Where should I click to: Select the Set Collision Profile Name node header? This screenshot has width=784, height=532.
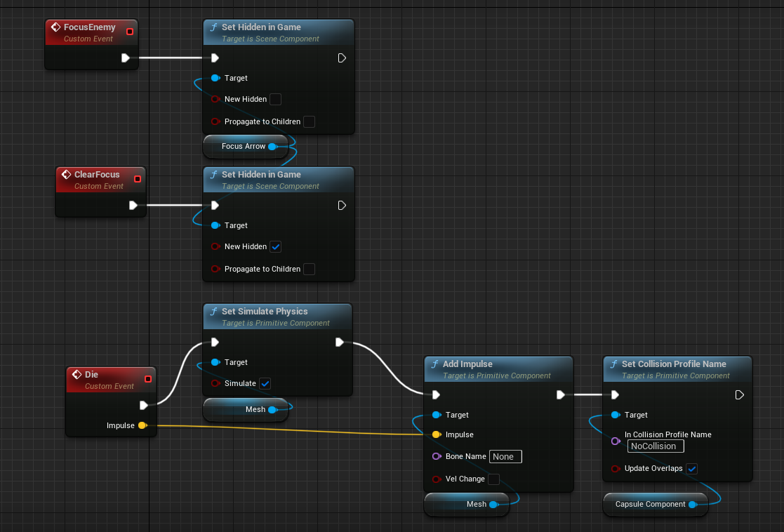(x=677, y=369)
